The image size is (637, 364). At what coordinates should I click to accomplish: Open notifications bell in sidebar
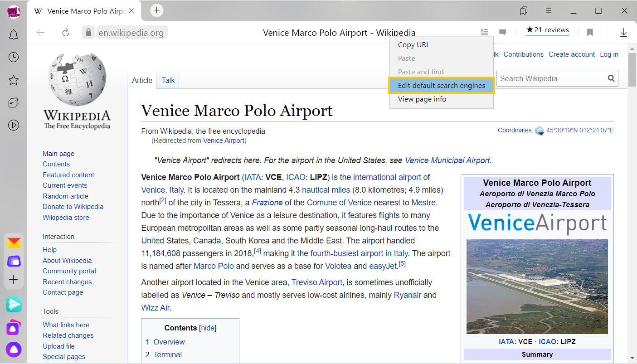14,34
